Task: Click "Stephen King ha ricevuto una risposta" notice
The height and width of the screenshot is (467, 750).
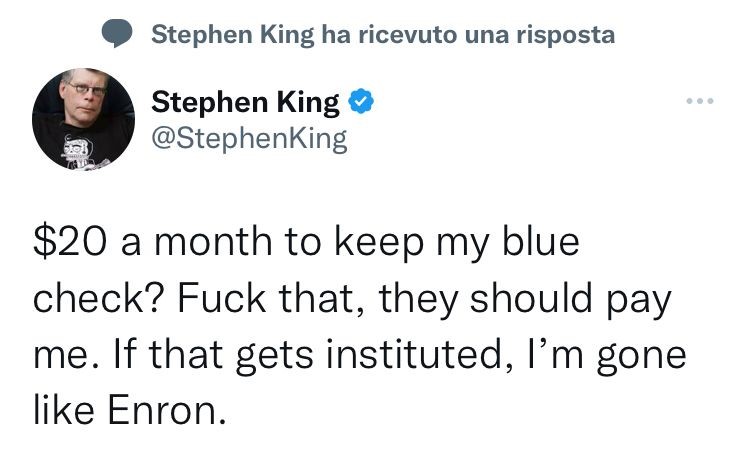Action: coord(382,34)
